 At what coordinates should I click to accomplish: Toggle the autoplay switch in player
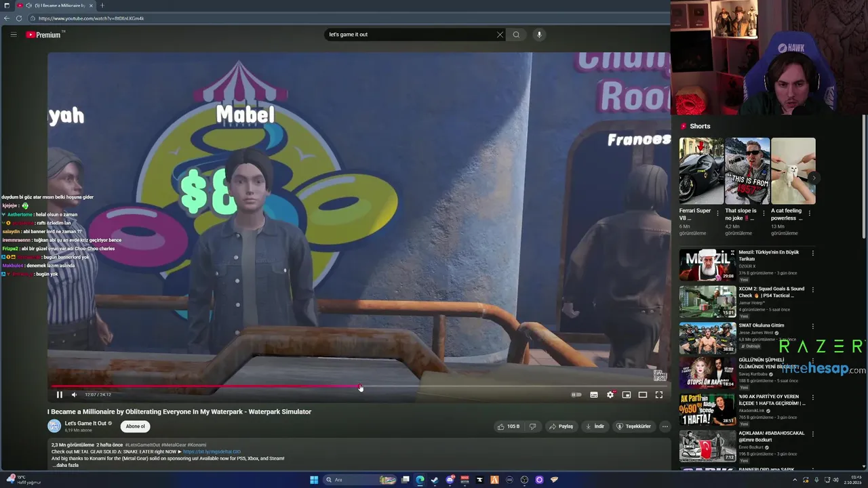point(576,394)
